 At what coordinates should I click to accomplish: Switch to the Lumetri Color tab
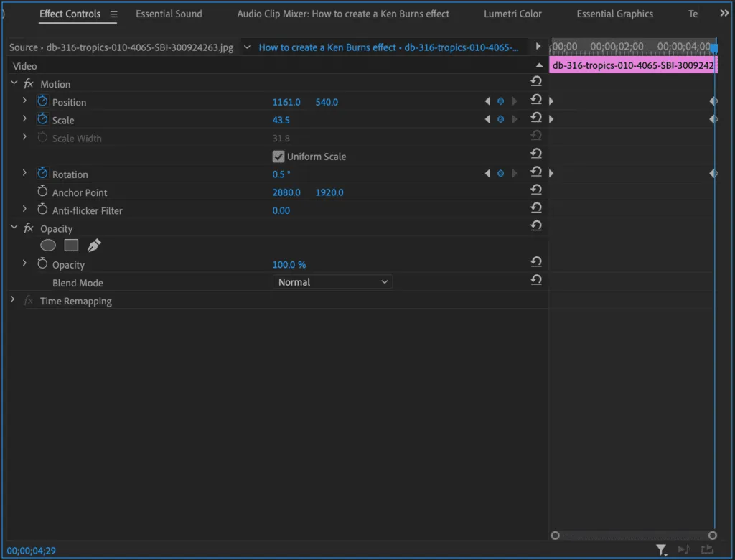(512, 14)
